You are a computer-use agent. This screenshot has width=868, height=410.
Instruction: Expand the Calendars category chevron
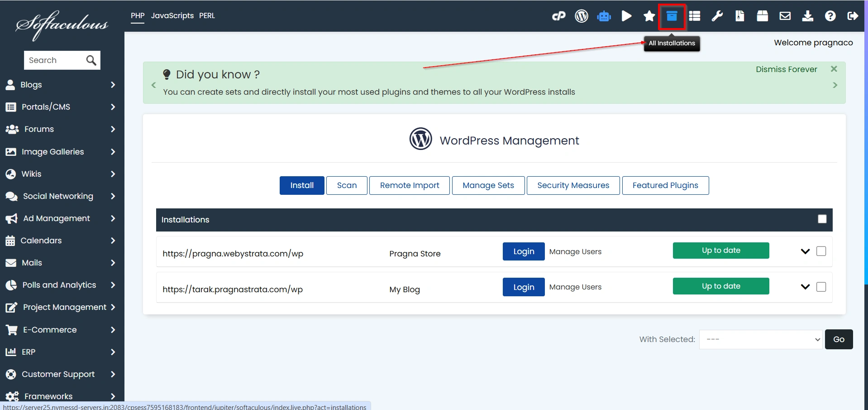coord(113,241)
